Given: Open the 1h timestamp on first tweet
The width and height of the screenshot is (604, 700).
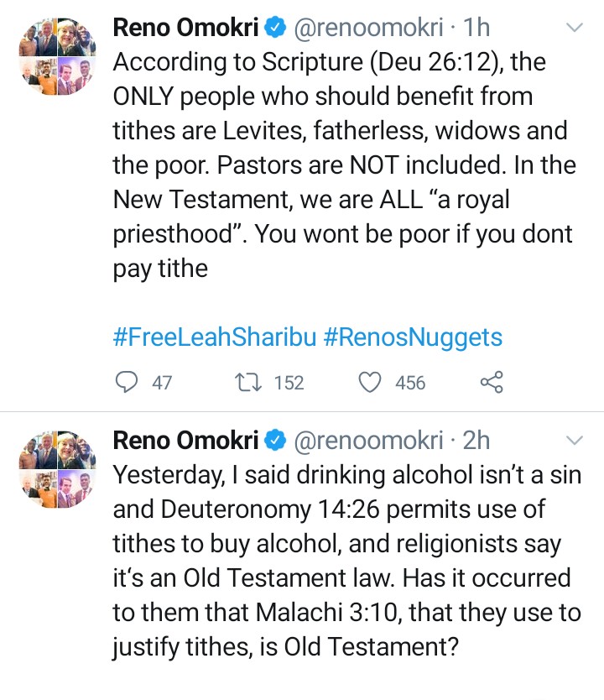Looking at the screenshot, I should 476,28.
